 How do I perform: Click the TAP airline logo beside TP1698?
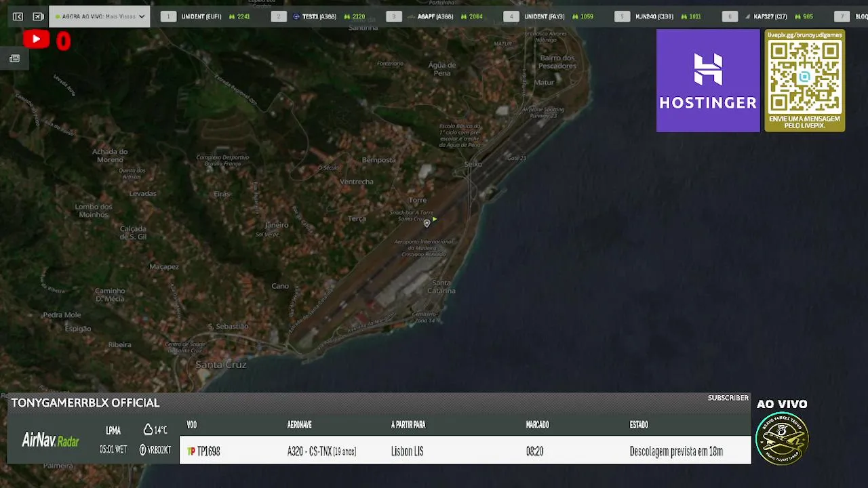(191, 451)
